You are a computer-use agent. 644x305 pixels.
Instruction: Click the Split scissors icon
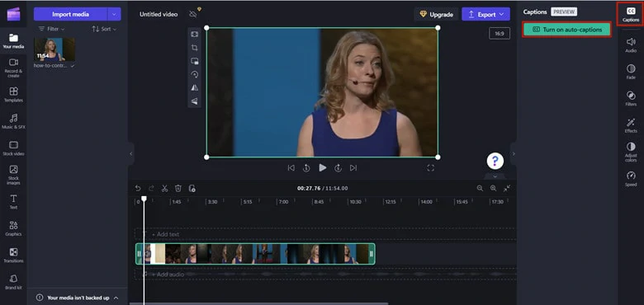[x=164, y=188]
